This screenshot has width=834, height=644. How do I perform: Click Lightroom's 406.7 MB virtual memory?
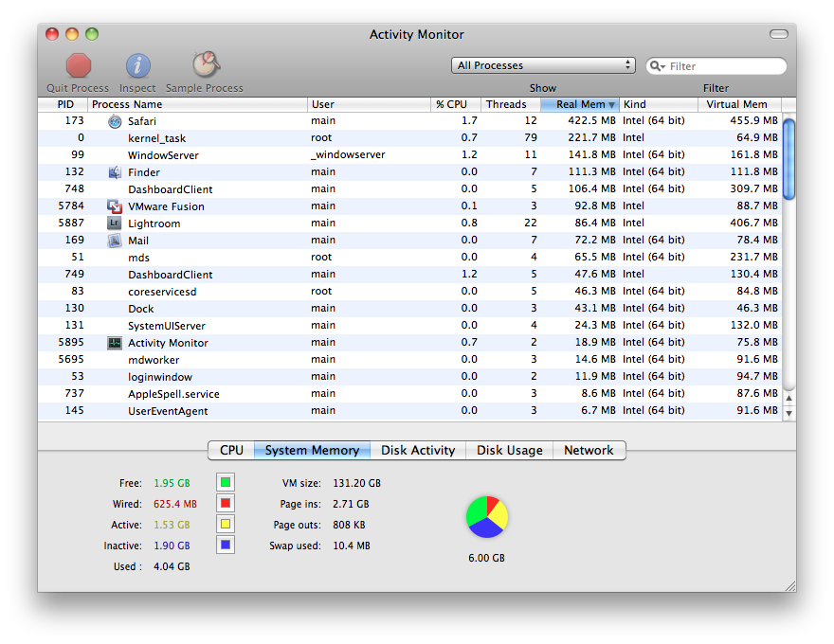point(753,223)
